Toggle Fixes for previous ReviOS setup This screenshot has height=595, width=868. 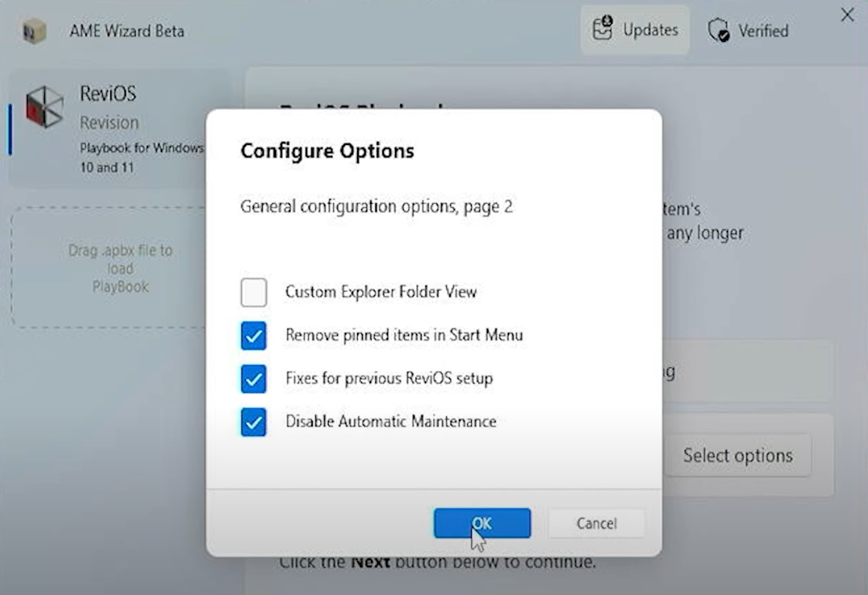254,379
